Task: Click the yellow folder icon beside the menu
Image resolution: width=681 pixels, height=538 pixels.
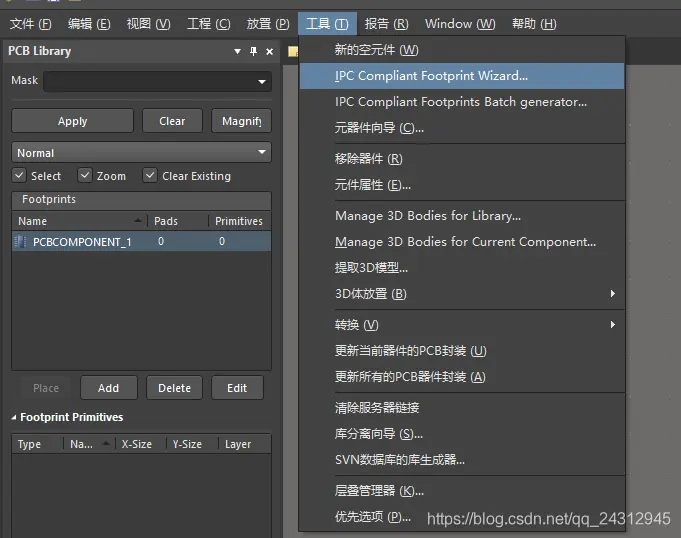Action: click(293, 51)
